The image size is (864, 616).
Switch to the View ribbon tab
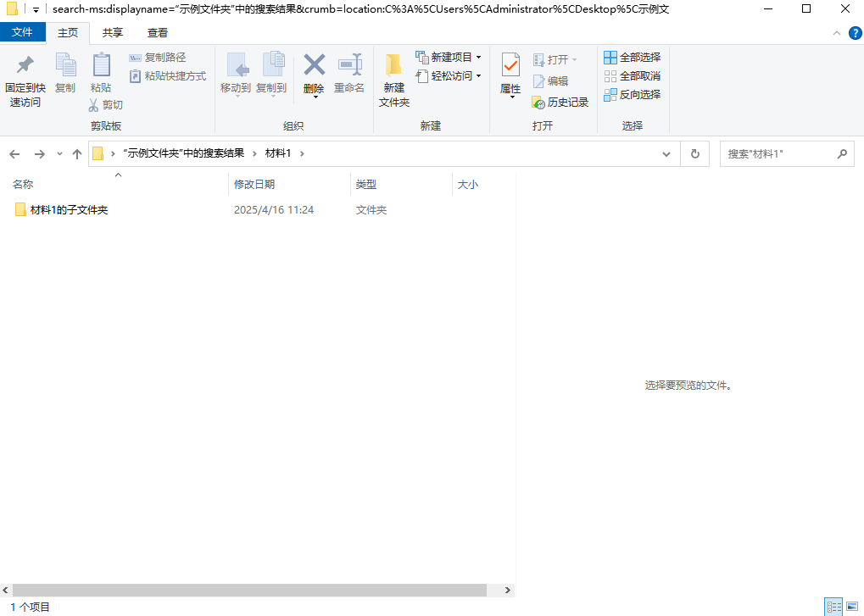(x=158, y=33)
